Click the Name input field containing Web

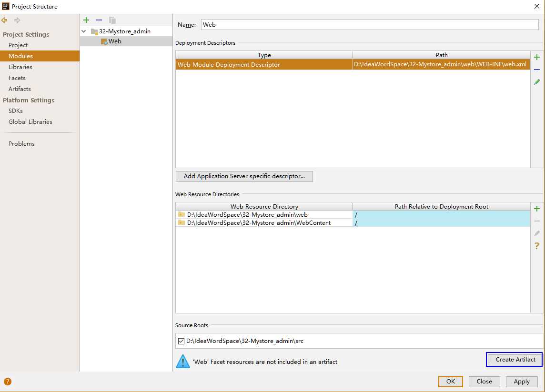click(370, 24)
